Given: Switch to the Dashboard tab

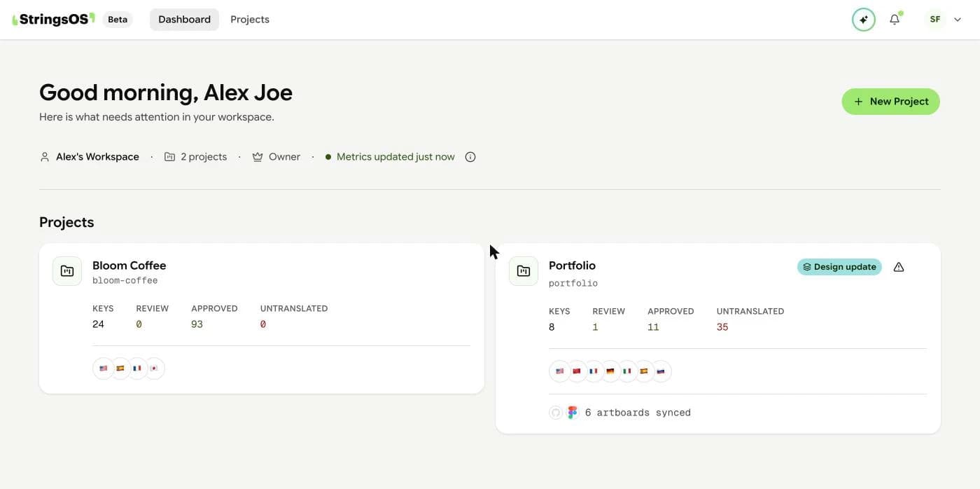Looking at the screenshot, I should [x=184, y=20].
